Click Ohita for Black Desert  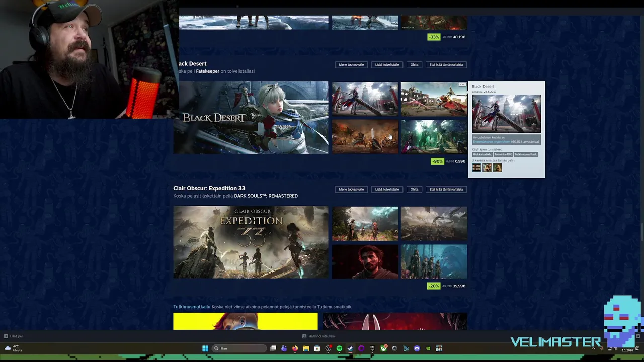tap(414, 65)
